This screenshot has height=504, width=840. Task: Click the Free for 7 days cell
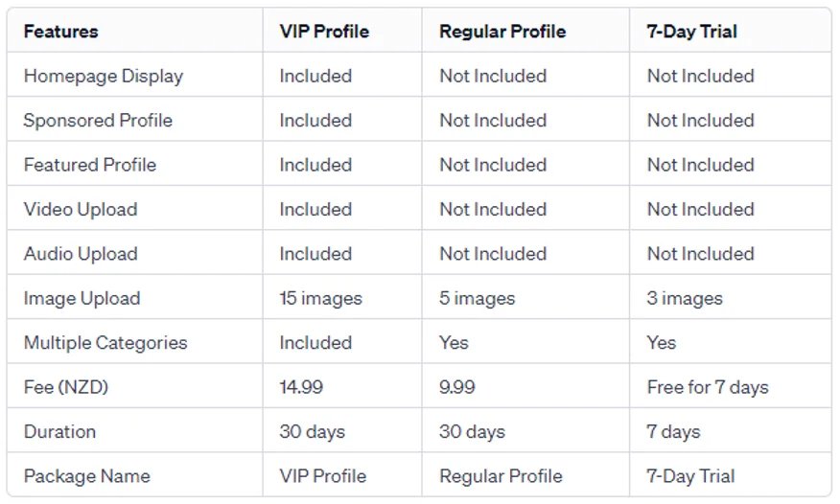pyautogui.click(x=708, y=387)
